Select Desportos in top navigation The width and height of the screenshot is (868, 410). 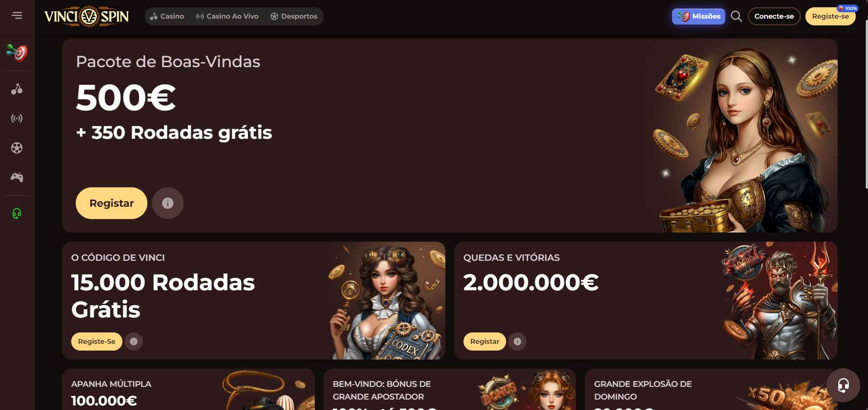tap(294, 16)
